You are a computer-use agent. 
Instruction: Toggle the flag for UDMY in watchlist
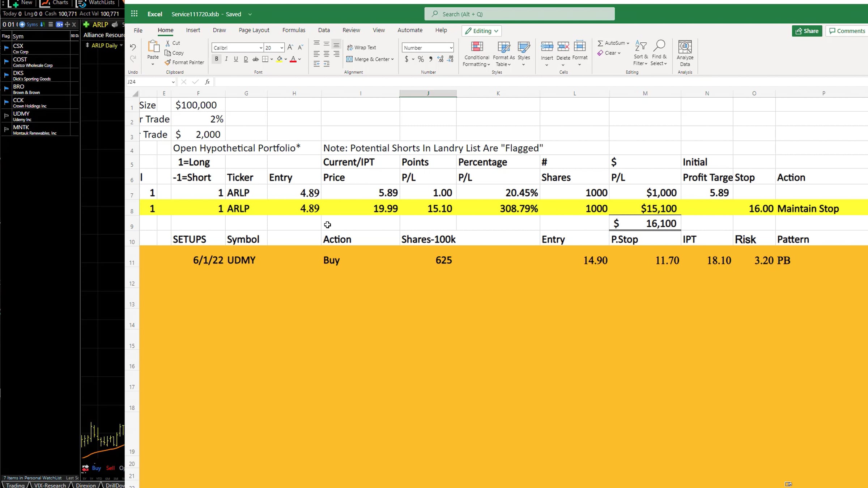click(x=6, y=116)
